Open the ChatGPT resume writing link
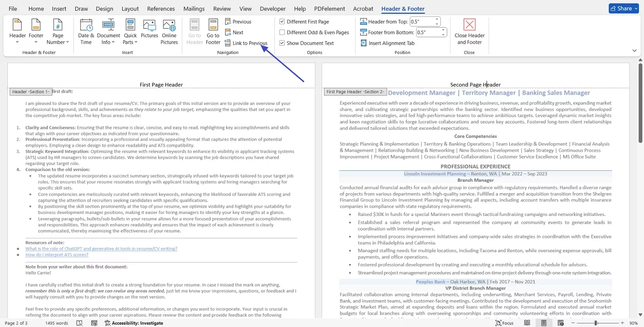Screen dimensions: 644x327 click(101, 249)
